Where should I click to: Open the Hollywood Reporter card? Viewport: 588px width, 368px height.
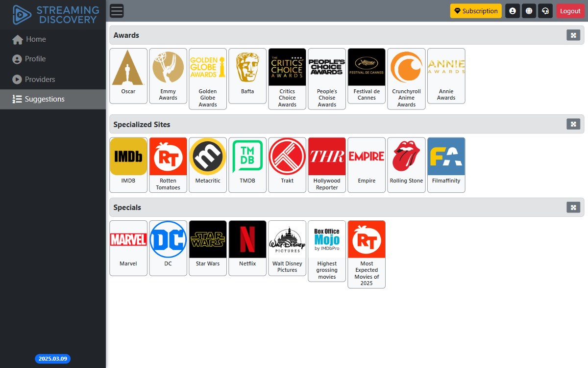(x=327, y=165)
